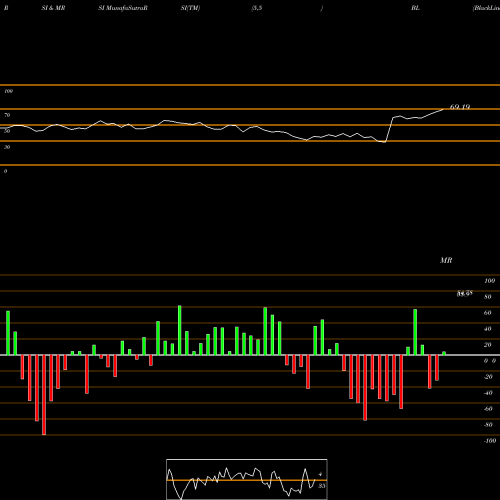Click the MR axis label -80
Screen dimensions: 500x500
tap(488, 425)
